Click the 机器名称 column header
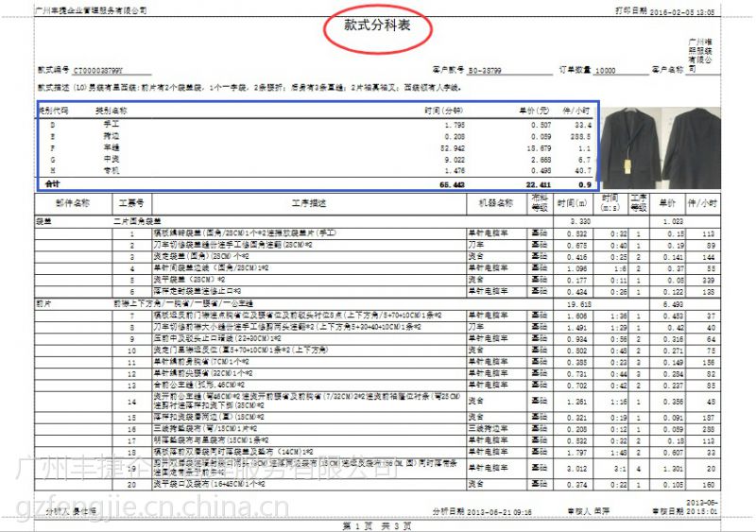This screenshot has width=756, height=532. coord(496,202)
